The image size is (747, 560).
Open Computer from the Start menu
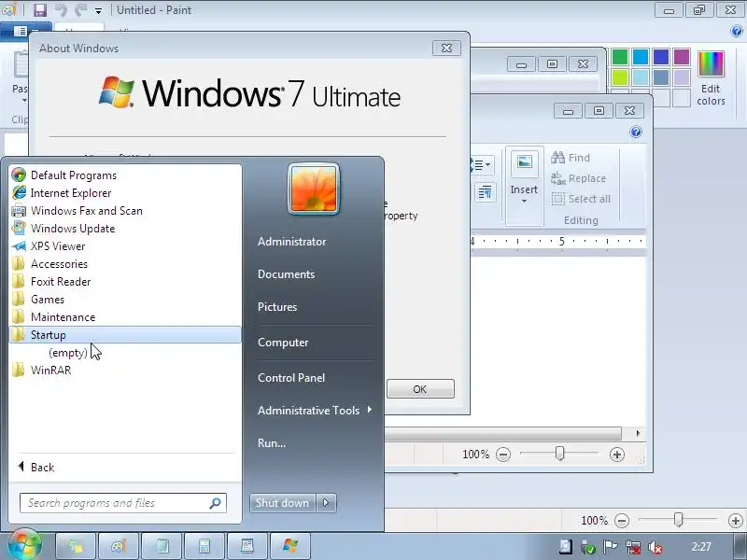tap(283, 343)
